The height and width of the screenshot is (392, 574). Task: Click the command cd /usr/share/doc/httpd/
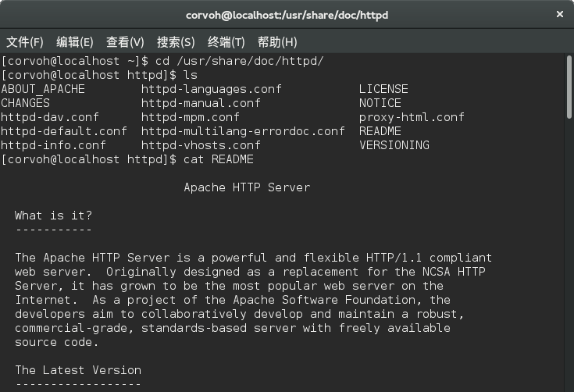[240, 61]
